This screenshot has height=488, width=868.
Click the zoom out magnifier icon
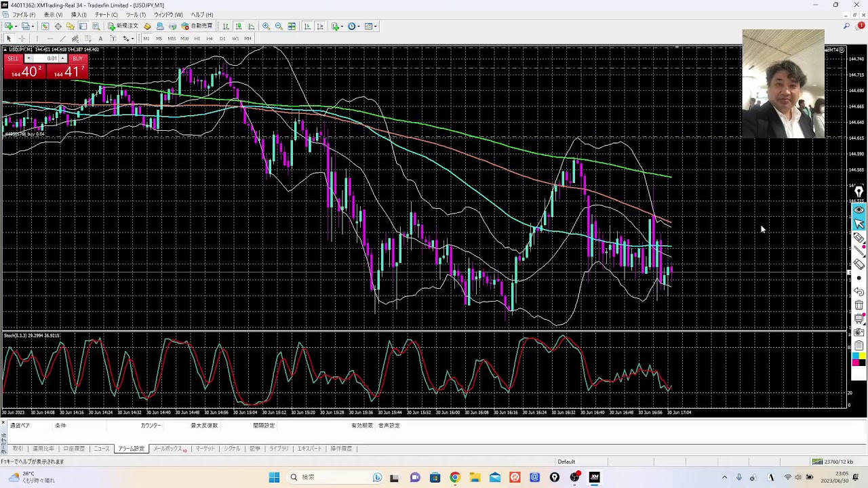(x=279, y=26)
